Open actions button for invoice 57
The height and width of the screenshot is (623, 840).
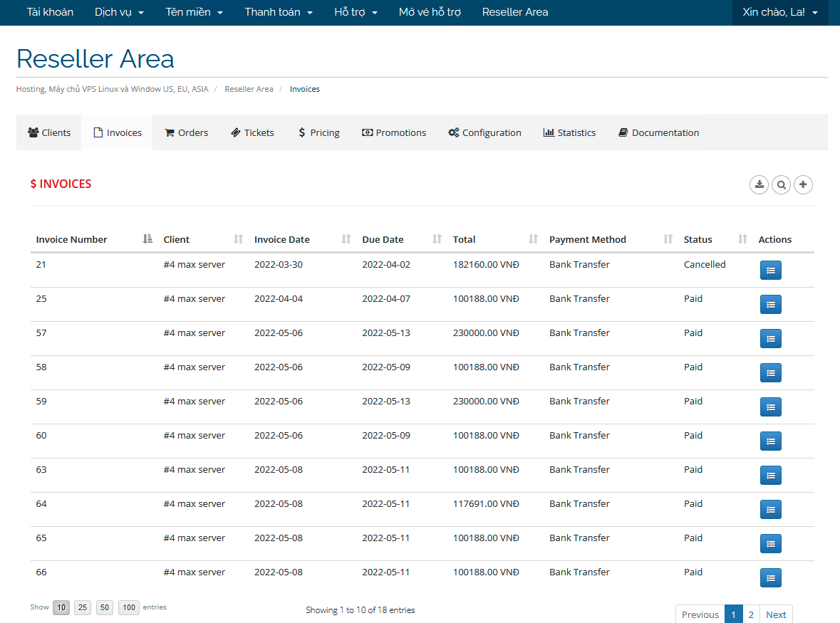click(770, 339)
